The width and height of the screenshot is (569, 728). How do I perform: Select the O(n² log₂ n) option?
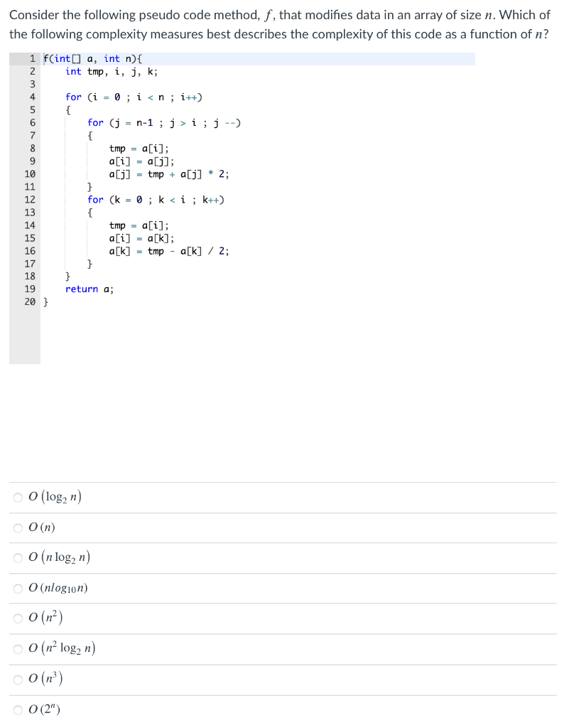pyautogui.click(x=17, y=648)
